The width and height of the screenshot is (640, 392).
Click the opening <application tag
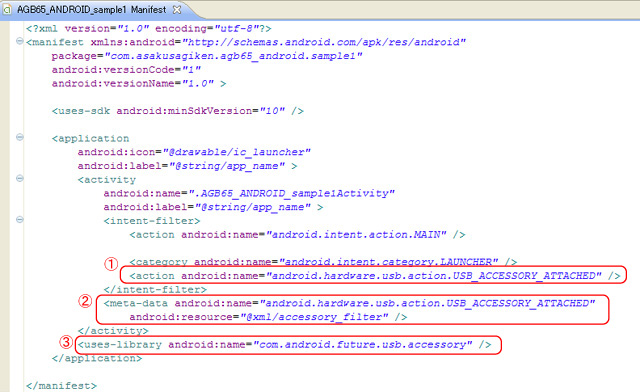[x=90, y=139]
